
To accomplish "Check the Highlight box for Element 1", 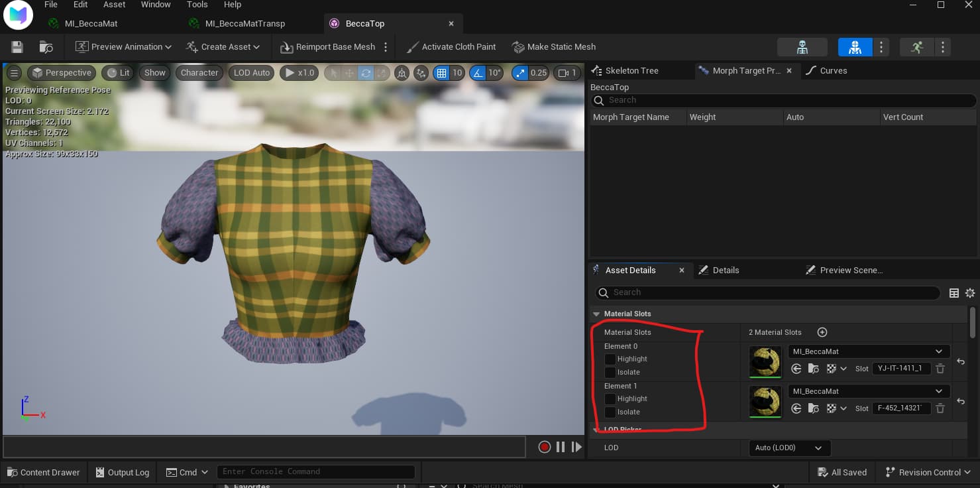I will [610, 399].
